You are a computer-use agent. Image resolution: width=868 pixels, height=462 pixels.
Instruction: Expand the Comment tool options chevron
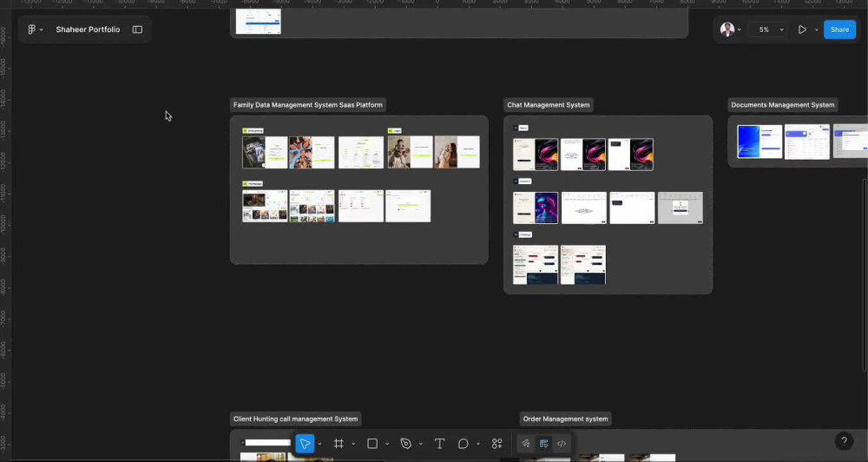[x=477, y=444]
